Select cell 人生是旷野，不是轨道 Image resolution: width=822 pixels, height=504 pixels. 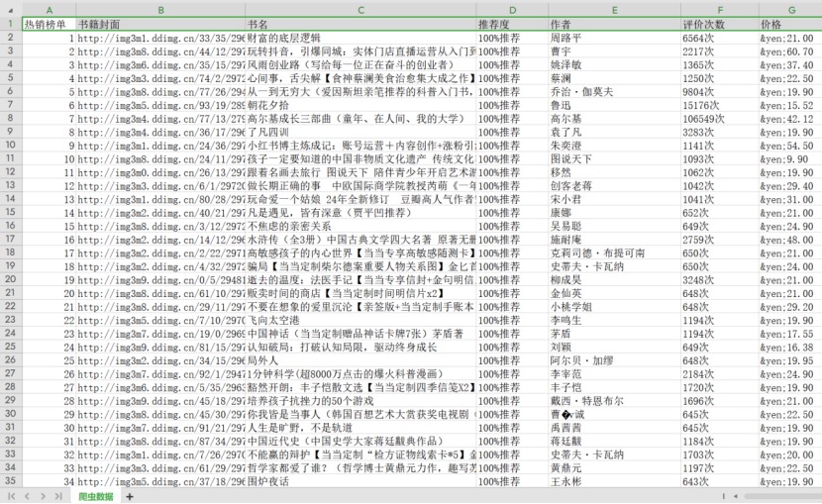point(360,428)
